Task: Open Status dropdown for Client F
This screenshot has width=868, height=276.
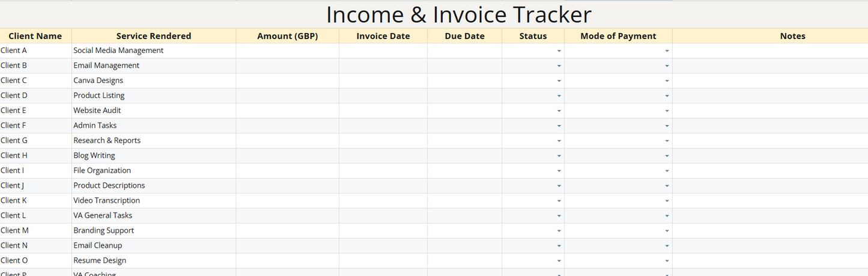Action: click(559, 126)
